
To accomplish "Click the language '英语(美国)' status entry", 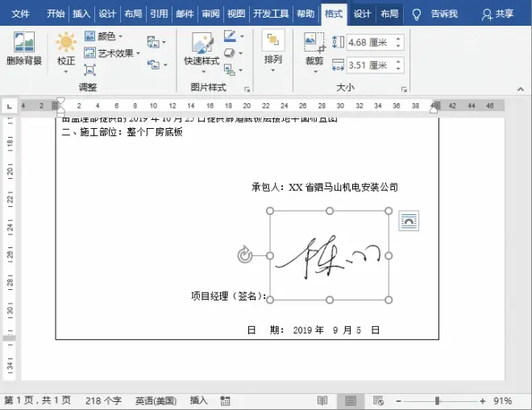I will (x=156, y=401).
